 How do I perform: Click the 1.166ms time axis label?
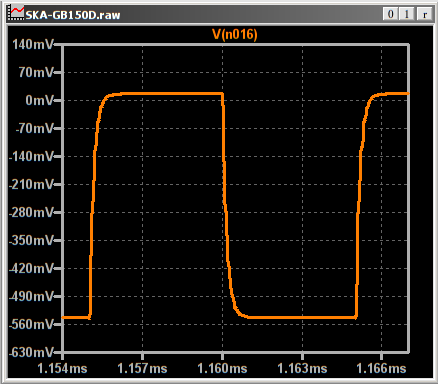(x=381, y=369)
